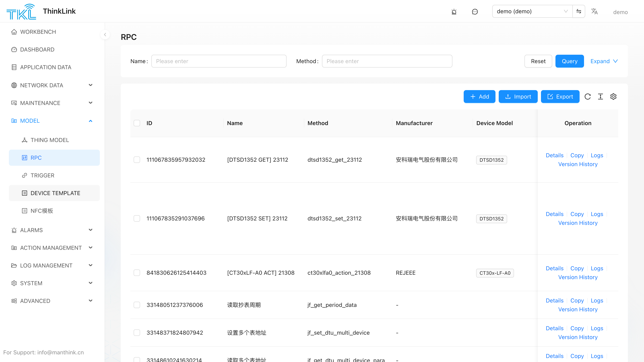This screenshot has height=362, width=644.
Task: Expand the Log Management menu chevron
Action: (x=91, y=265)
